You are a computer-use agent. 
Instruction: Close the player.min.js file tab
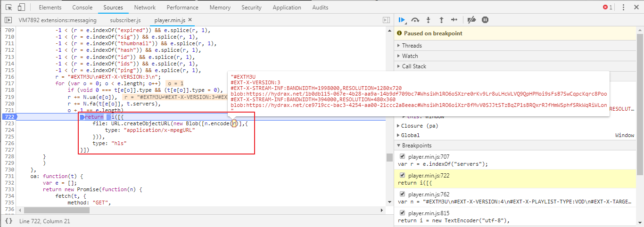(190, 20)
